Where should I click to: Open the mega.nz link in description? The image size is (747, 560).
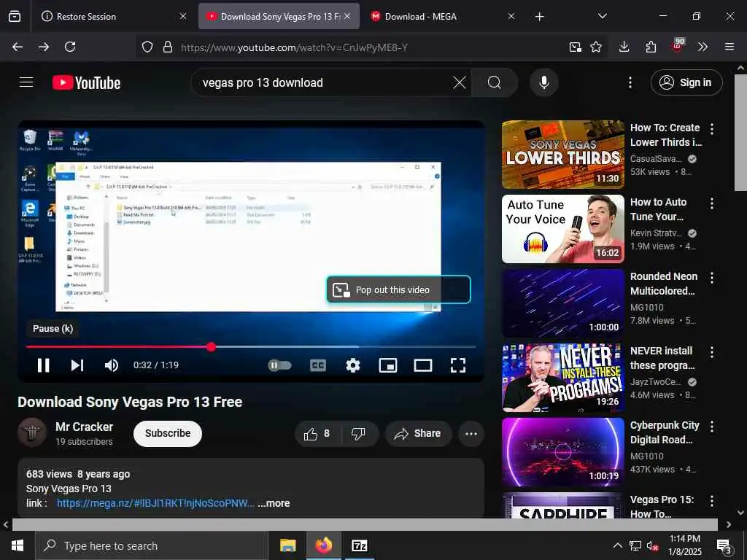click(155, 503)
